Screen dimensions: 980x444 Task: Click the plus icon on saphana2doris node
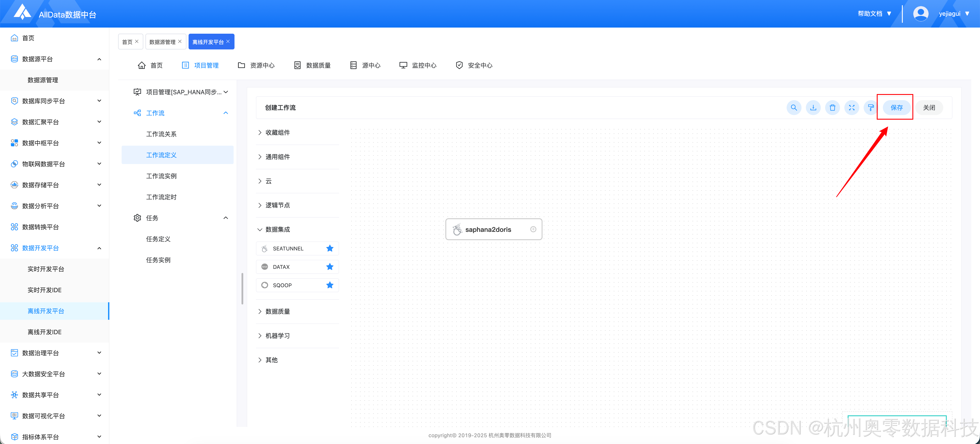pyautogui.click(x=533, y=229)
